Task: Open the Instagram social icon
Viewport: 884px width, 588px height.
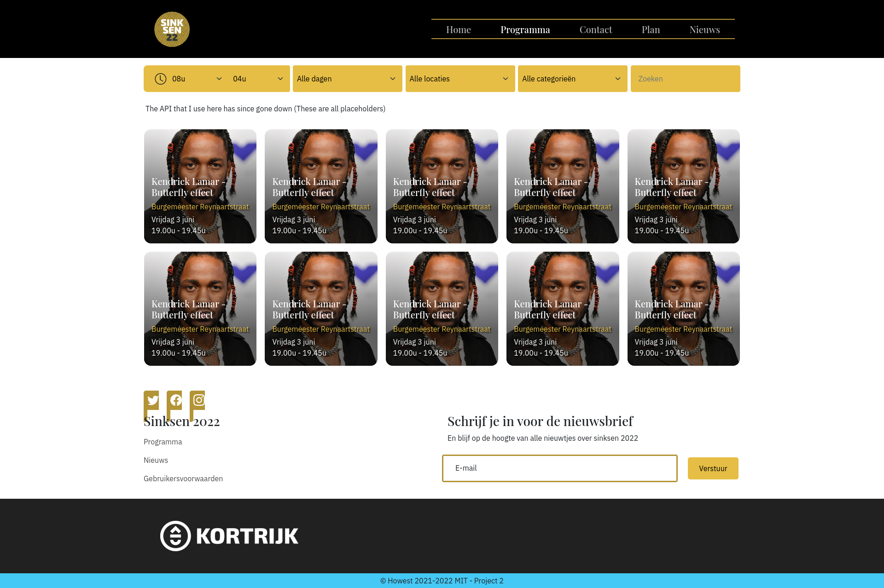Action: (199, 400)
